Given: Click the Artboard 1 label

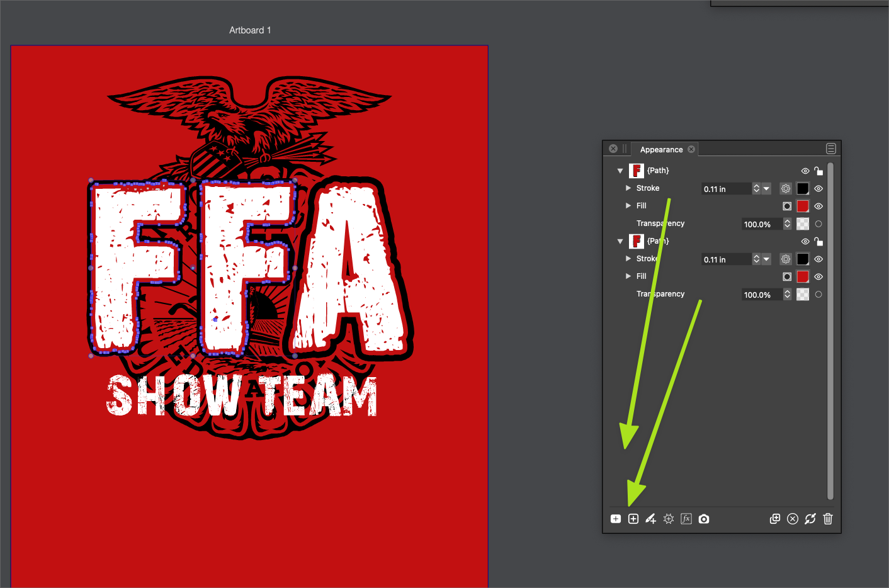Looking at the screenshot, I should coord(250,30).
